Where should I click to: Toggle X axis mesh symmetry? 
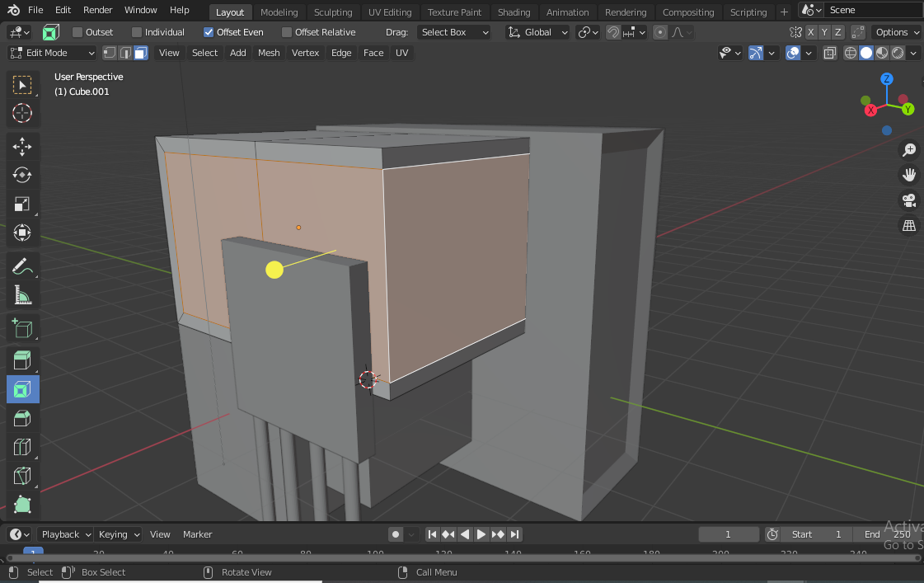tap(811, 32)
